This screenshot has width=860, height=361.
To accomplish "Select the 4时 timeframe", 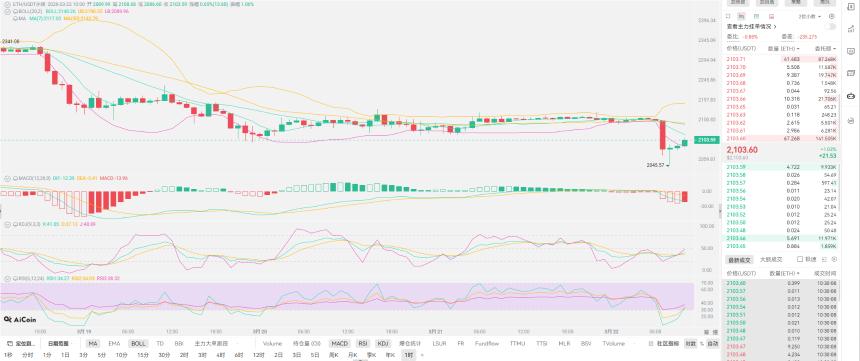I will click(x=220, y=355).
